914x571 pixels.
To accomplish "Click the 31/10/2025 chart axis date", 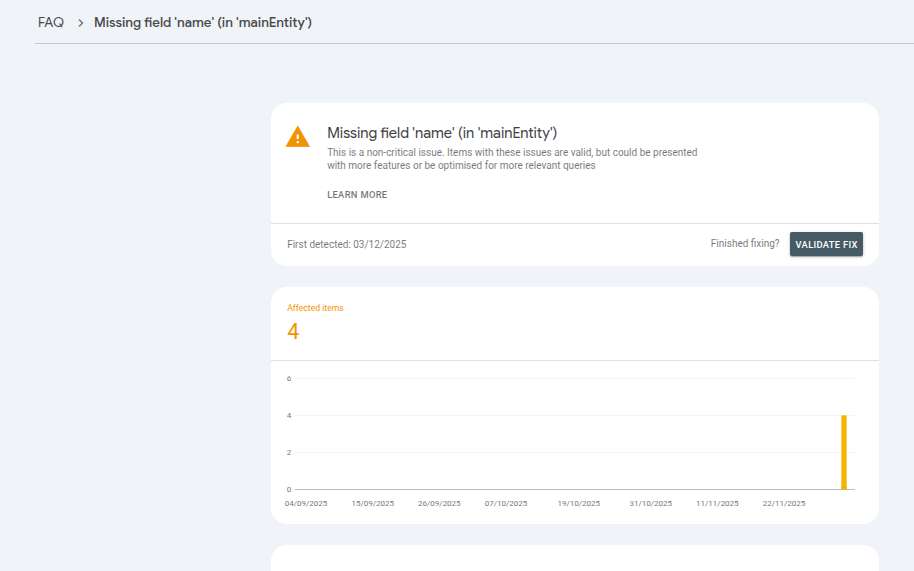I will pyautogui.click(x=651, y=504).
